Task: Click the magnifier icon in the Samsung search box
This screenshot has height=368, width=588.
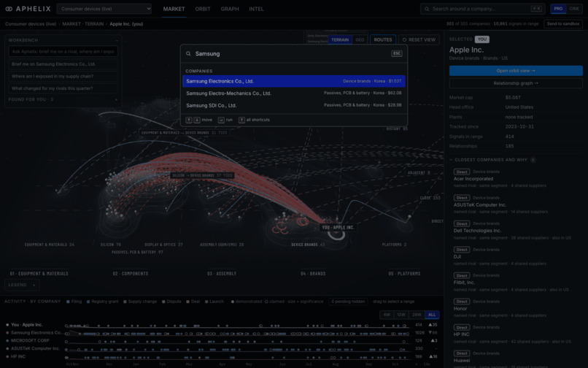Action: 188,54
